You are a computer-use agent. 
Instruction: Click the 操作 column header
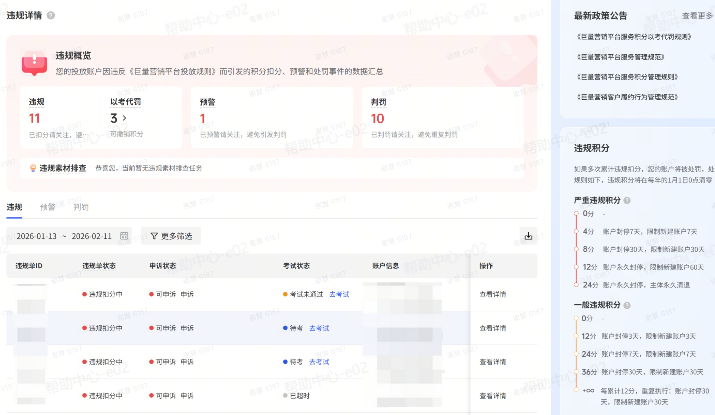point(486,266)
